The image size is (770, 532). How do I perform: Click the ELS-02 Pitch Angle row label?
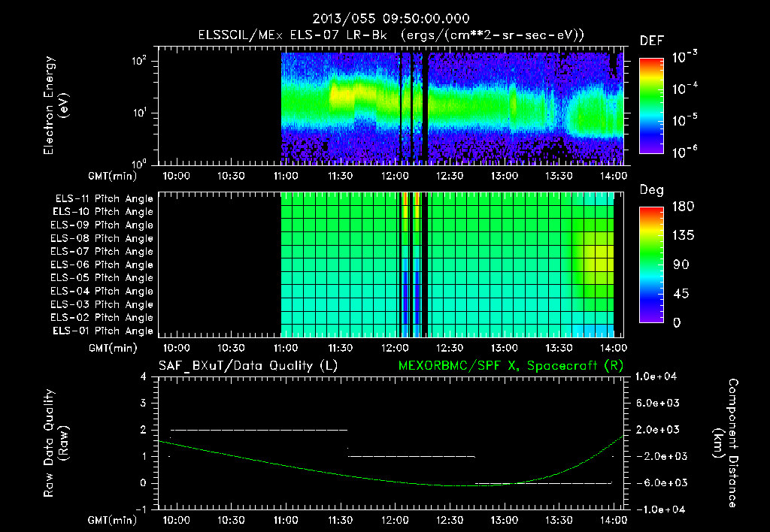click(102, 318)
